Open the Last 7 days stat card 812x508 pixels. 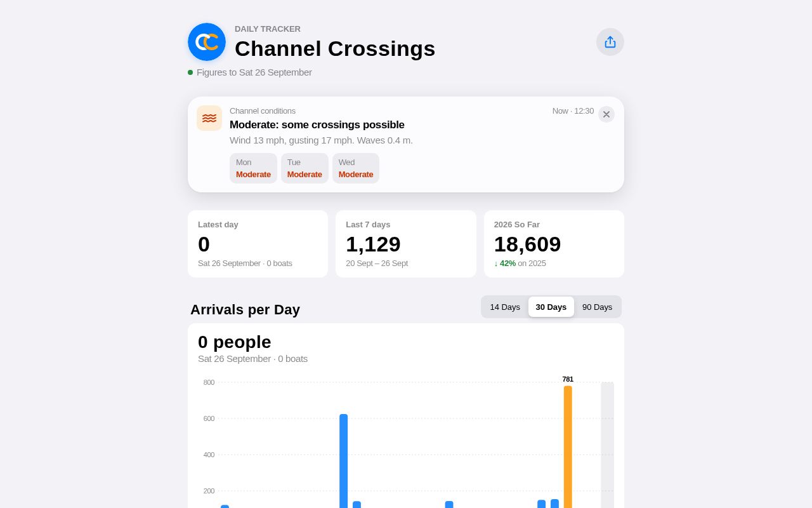coord(406,244)
